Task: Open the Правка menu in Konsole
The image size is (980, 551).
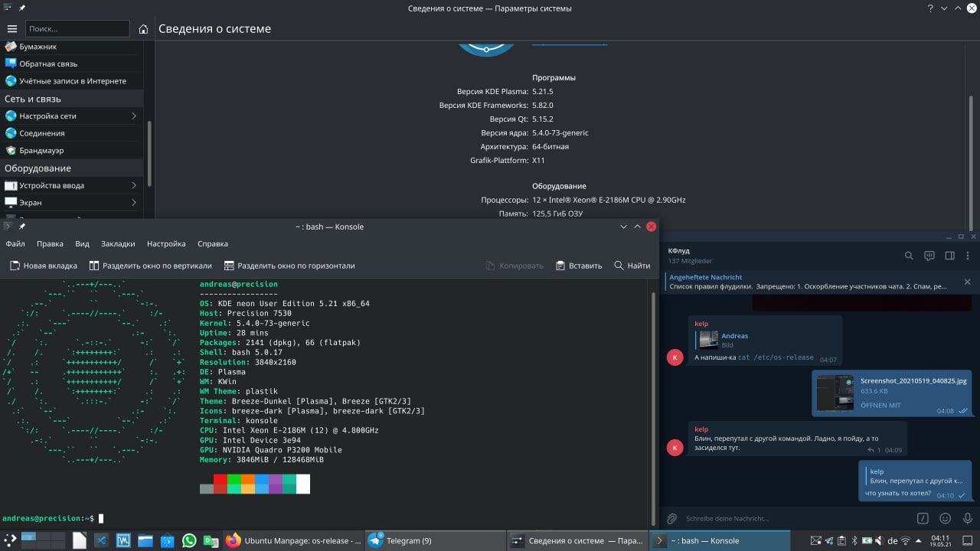Action: click(50, 243)
